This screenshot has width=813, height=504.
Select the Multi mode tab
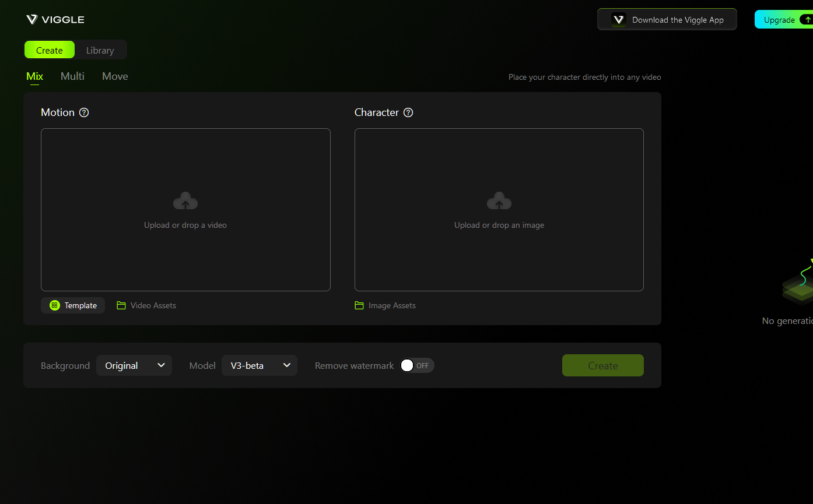72,76
